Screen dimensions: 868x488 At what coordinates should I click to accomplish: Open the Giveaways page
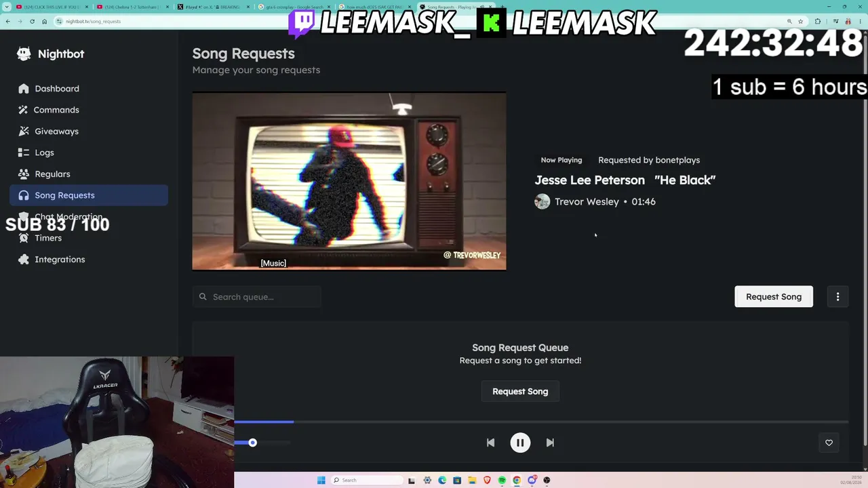(x=89, y=131)
